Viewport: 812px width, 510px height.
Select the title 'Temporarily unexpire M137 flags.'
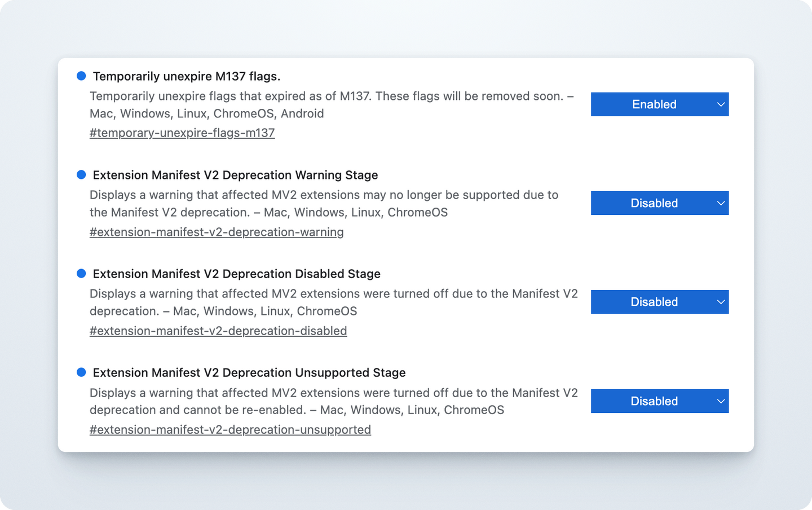pos(187,76)
